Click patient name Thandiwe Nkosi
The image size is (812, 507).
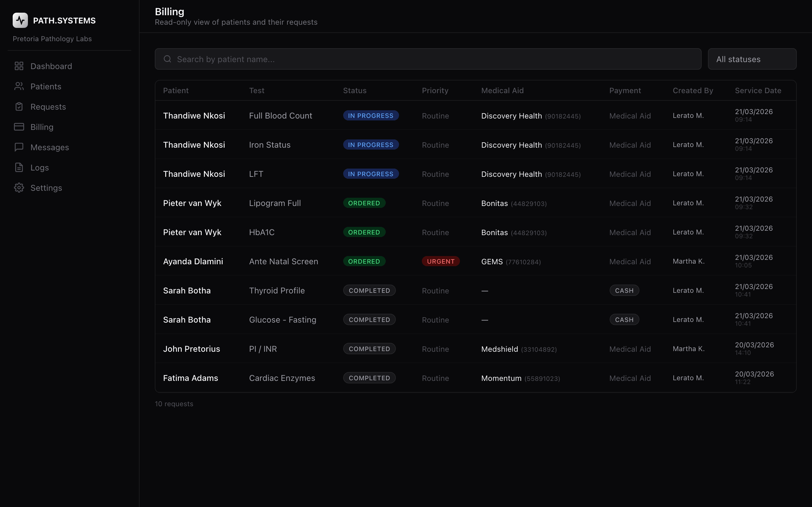coord(194,115)
